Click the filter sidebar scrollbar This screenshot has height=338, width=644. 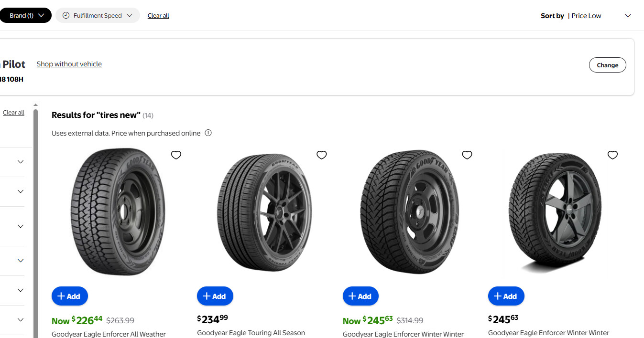[x=35, y=215]
